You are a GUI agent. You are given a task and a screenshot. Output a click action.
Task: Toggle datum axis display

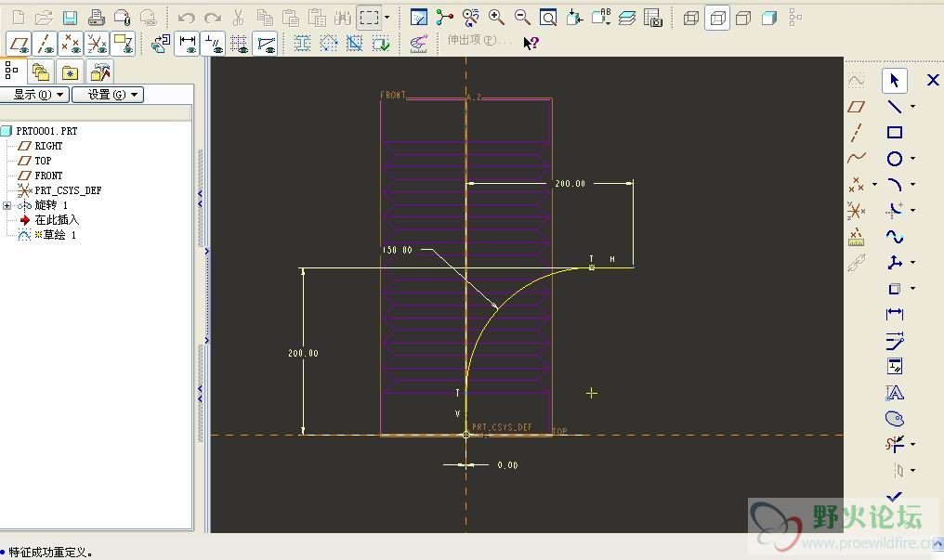coord(45,44)
